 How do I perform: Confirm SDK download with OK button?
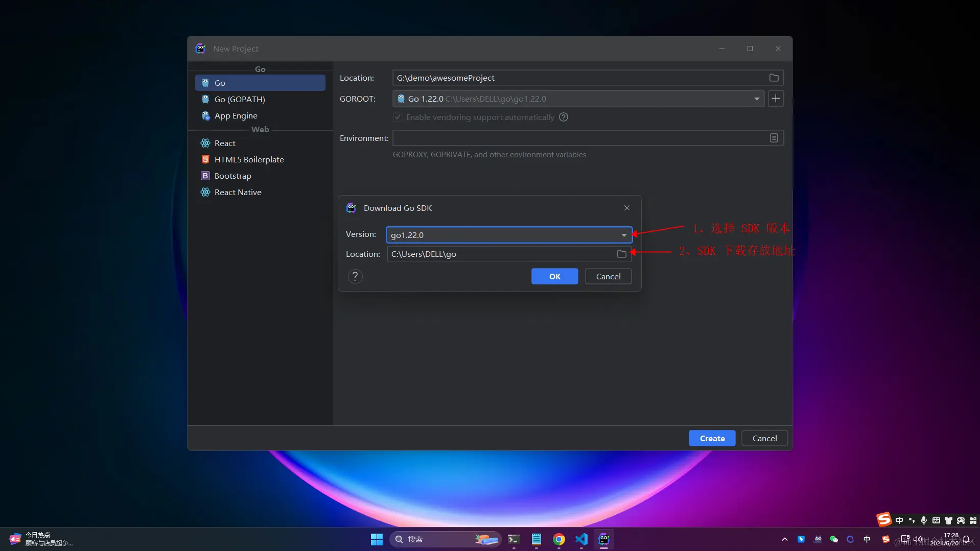coord(554,276)
